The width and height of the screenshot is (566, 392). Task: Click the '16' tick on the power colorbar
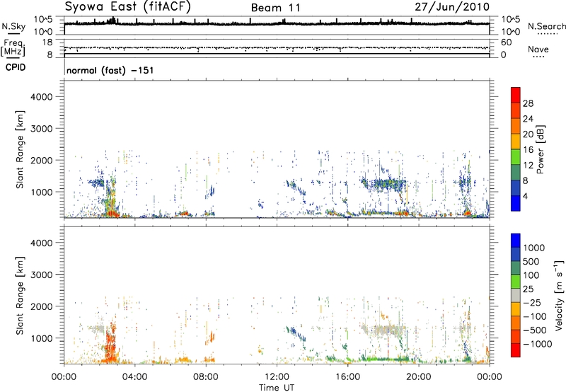pyautogui.click(x=528, y=150)
